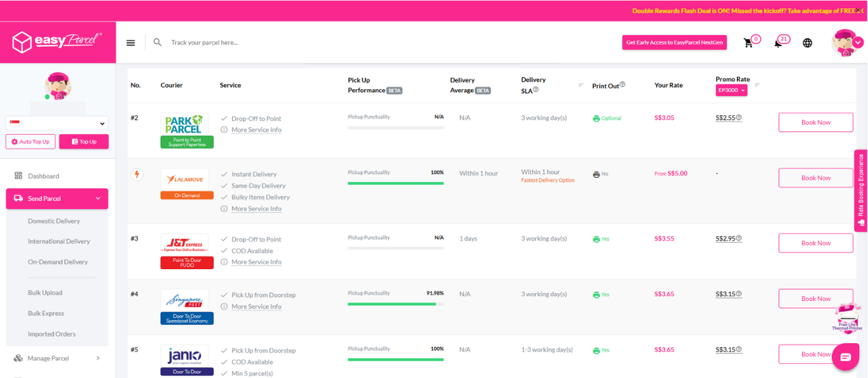Click Singapore Post 91.98% punctuality bar
This screenshot has height=378, width=868.
tap(396, 304)
